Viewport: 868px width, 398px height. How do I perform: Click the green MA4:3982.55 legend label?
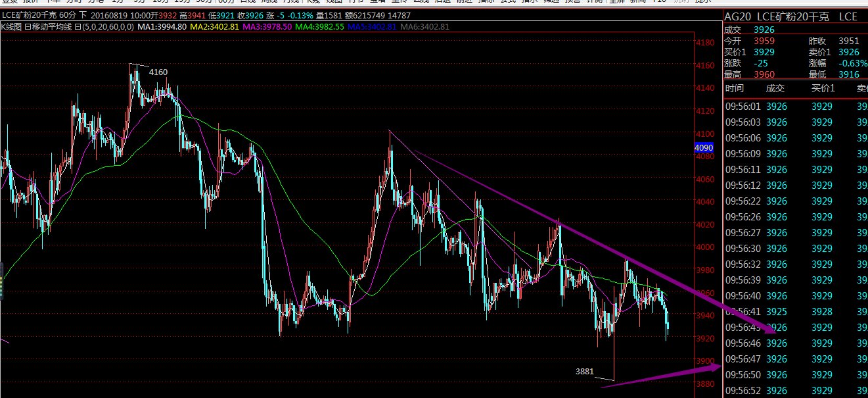pyautogui.click(x=317, y=26)
